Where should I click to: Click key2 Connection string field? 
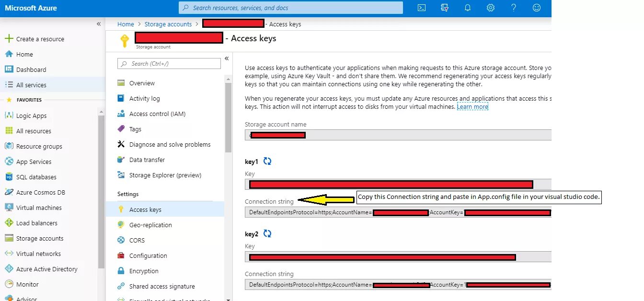pyautogui.click(x=398, y=285)
